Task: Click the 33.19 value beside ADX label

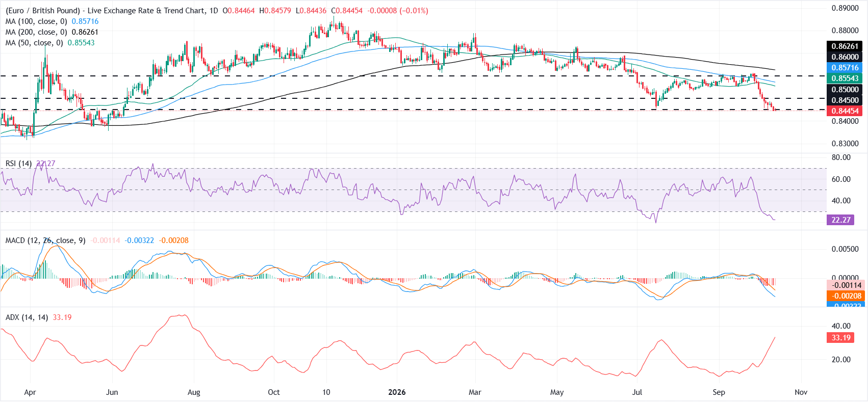Action: point(62,317)
